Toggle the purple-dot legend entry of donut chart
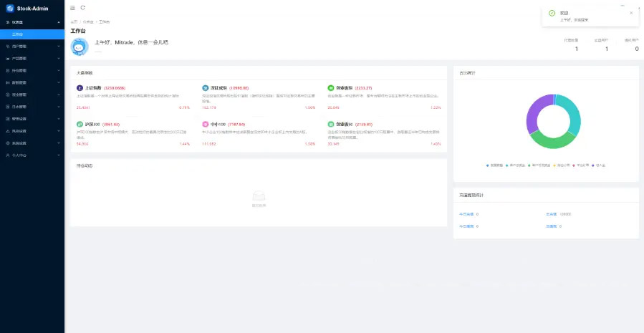Image resolution: width=644 pixels, height=333 pixels. (598, 165)
